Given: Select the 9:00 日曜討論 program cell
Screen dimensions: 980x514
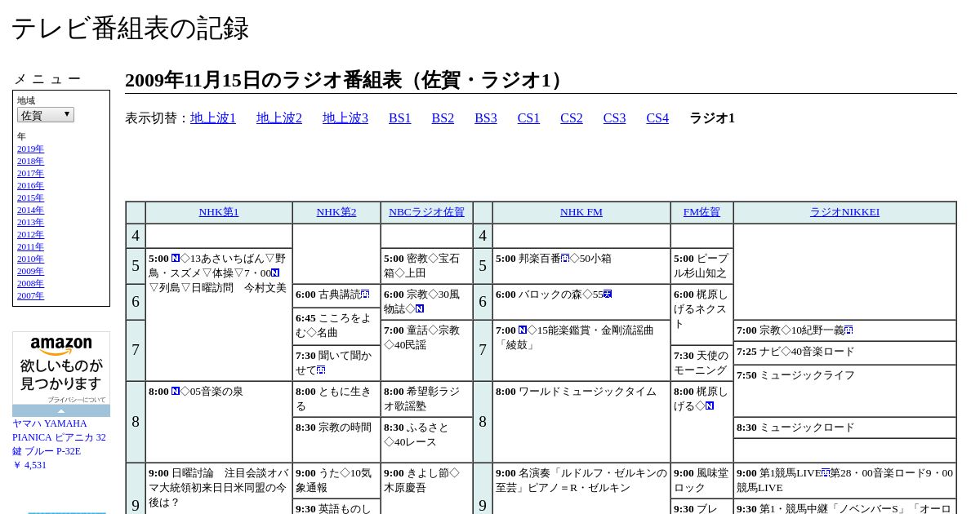Looking at the screenshot, I should coord(219,488).
